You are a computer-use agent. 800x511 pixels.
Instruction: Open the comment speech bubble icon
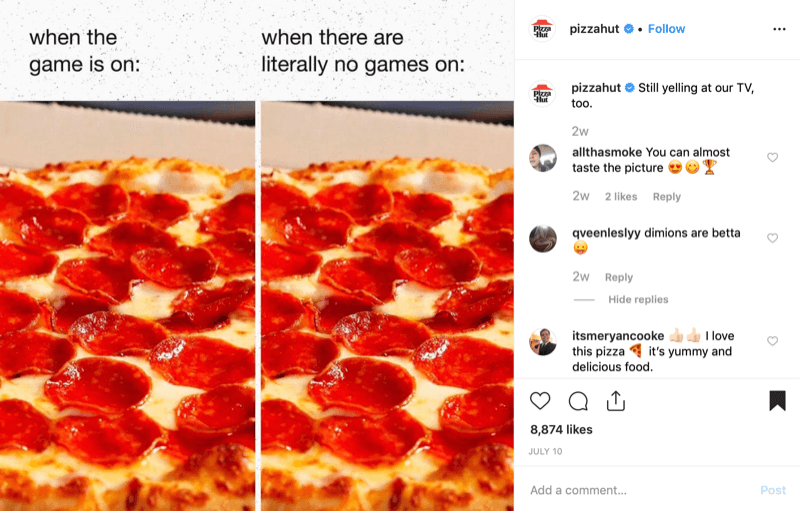[578, 401]
